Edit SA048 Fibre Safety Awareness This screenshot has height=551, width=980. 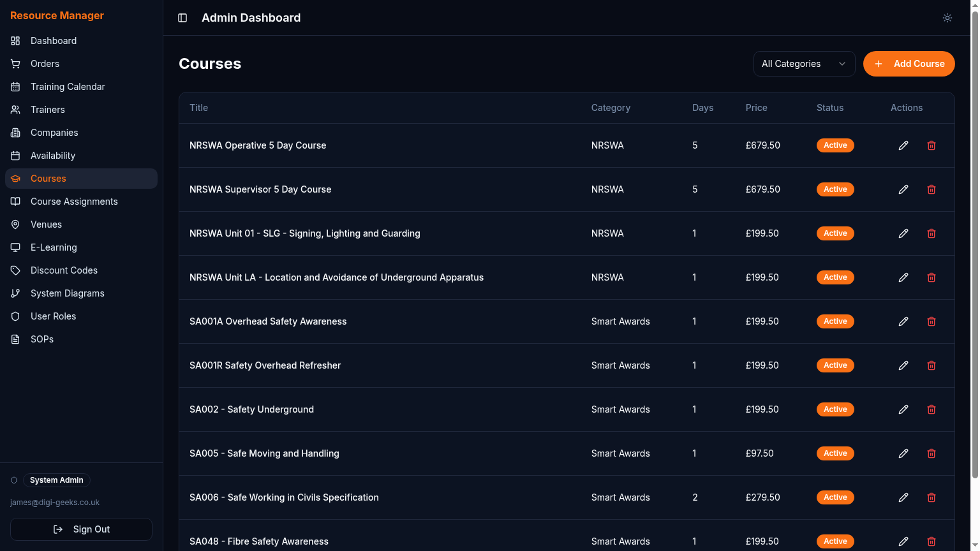click(903, 541)
